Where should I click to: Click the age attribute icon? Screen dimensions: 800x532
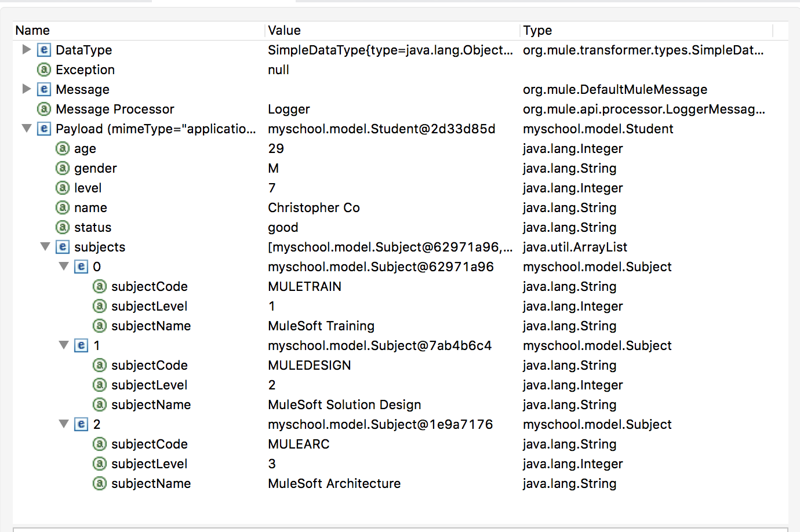click(x=63, y=148)
